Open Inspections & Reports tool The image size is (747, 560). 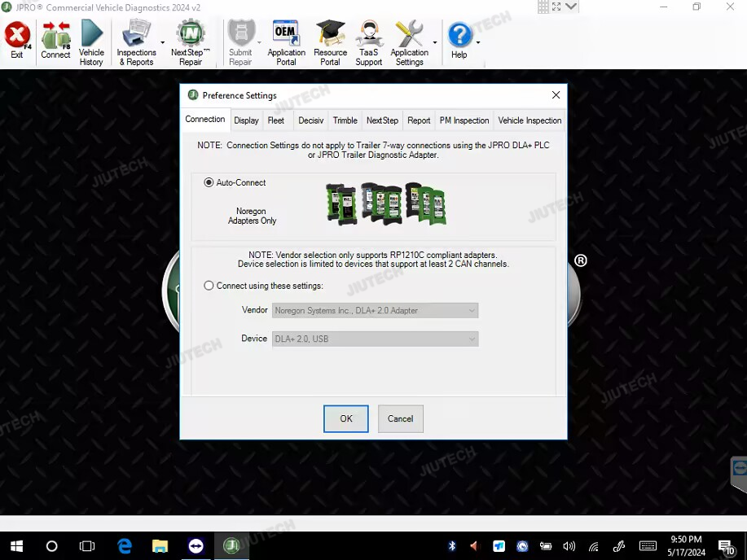136,41
